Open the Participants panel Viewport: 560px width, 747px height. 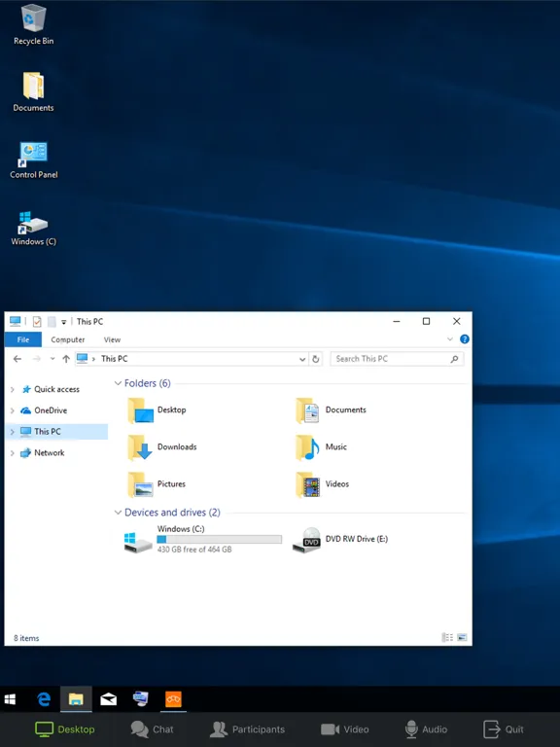point(247,729)
